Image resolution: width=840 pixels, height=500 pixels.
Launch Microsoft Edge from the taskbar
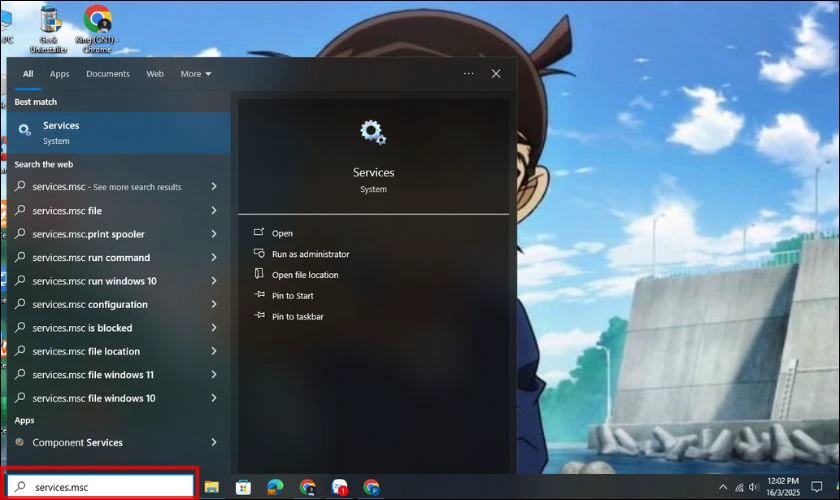coord(275,487)
